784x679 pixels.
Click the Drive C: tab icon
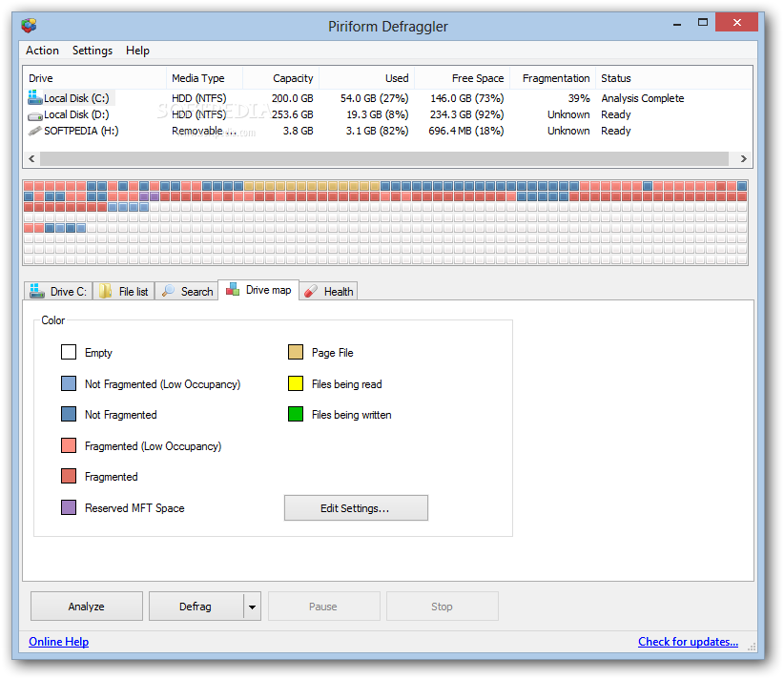[36, 291]
